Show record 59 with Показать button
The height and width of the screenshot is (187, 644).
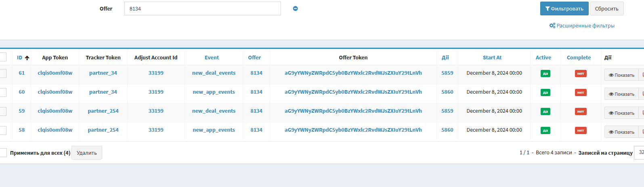(x=621, y=113)
